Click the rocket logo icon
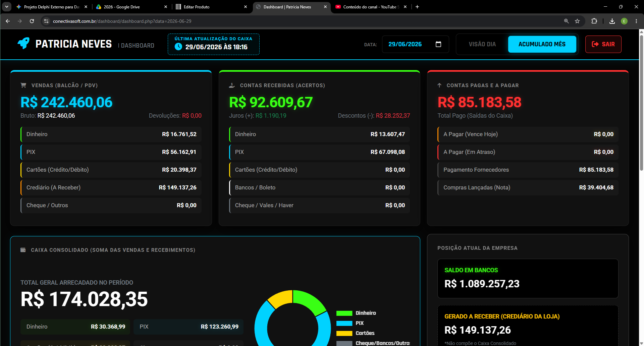Viewport: 644px width, 346px height. pyautogui.click(x=23, y=44)
